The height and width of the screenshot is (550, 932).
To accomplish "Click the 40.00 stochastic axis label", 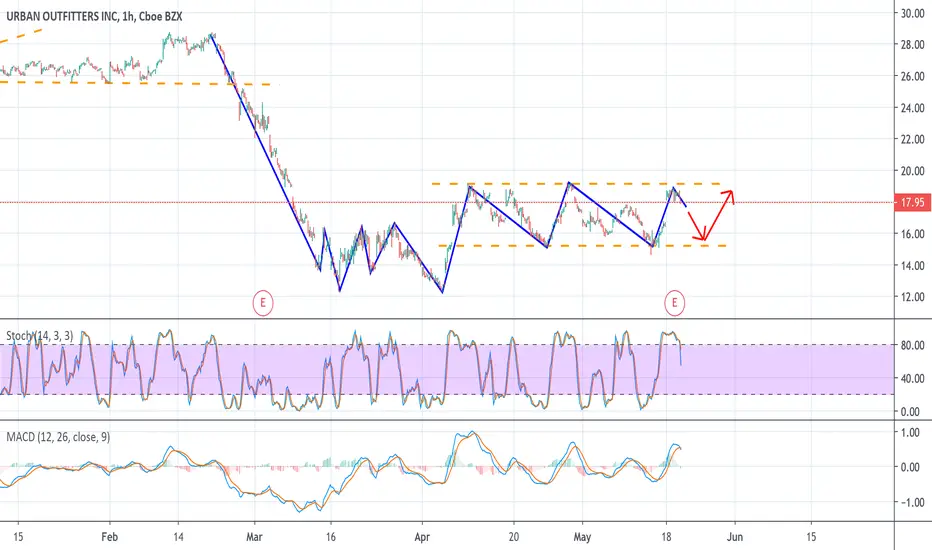I will (x=912, y=378).
